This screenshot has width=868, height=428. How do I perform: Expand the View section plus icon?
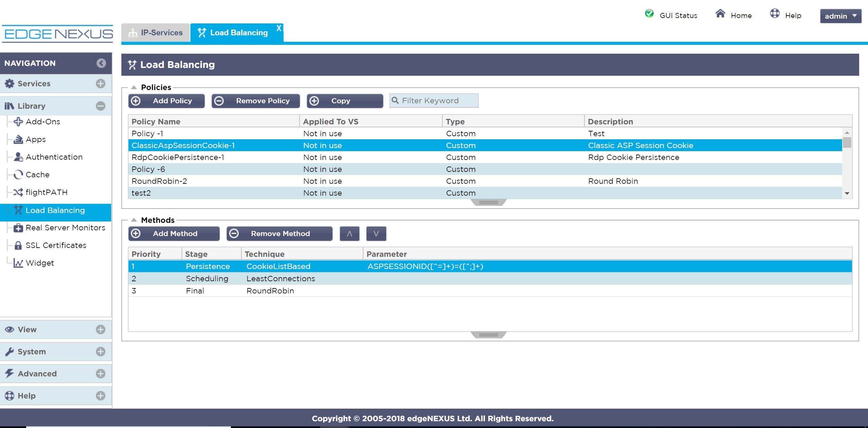click(100, 329)
